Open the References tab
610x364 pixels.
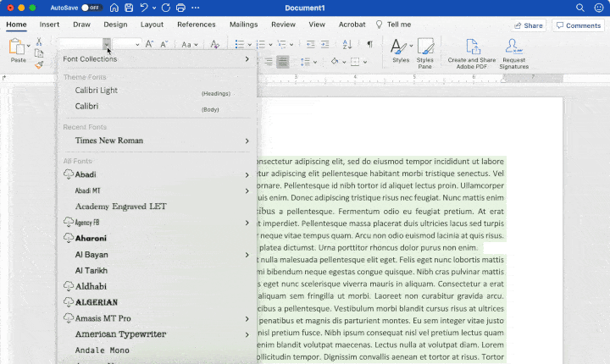(197, 25)
